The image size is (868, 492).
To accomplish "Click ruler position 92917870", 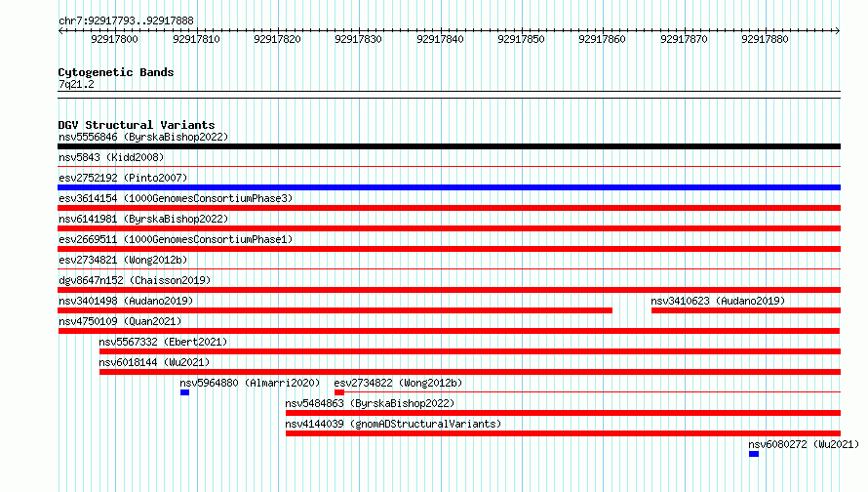I will pos(684,39).
